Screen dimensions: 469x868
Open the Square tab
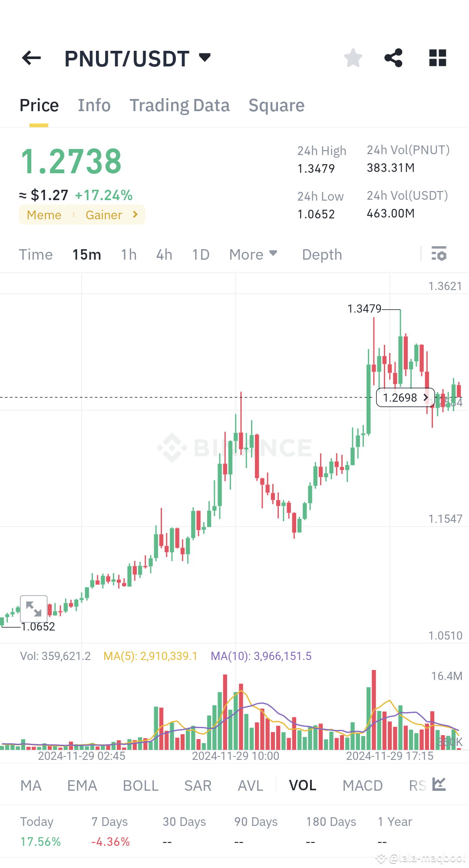(x=276, y=105)
